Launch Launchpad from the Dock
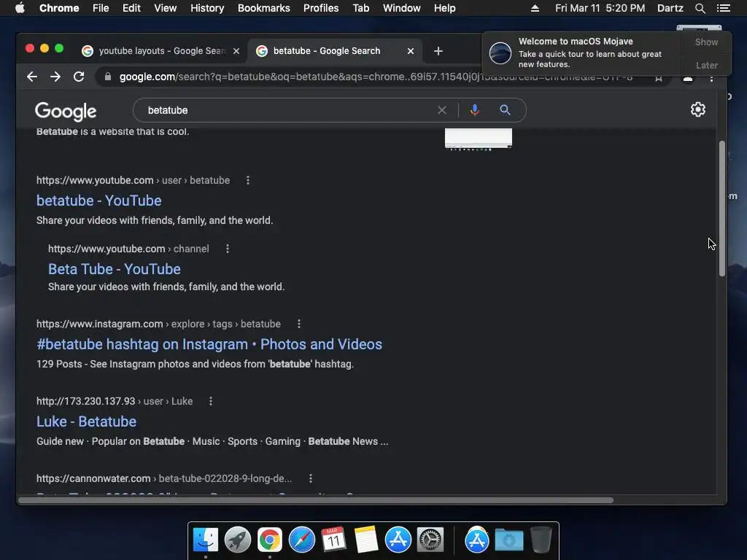This screenshot has height=560, width=747. [x=238, y=540]
